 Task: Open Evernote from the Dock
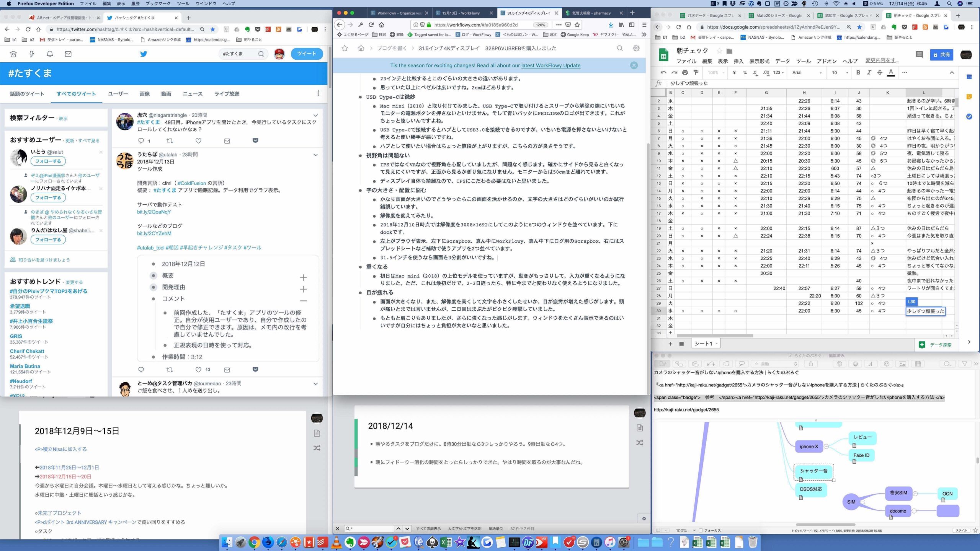pyautogui.click(x=350, y=542)
